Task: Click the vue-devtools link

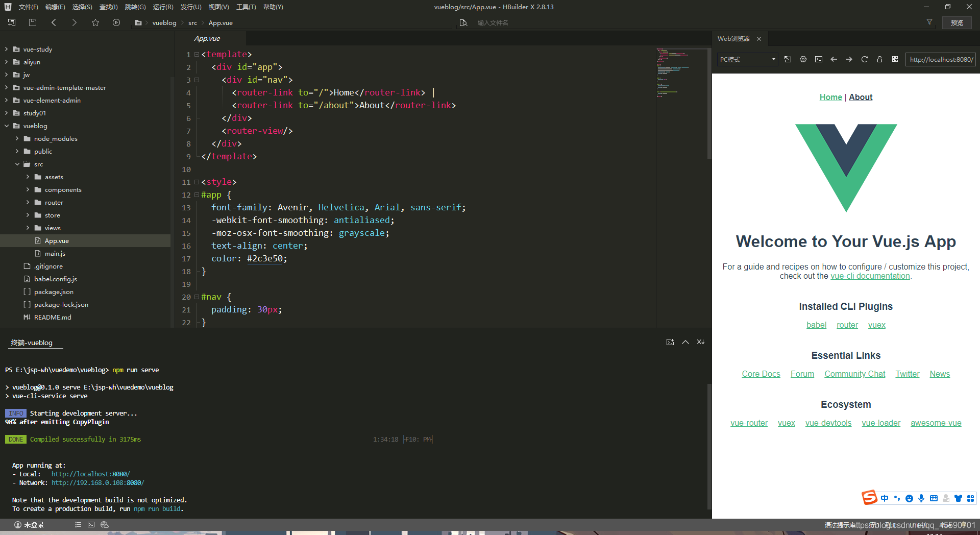Action: [x=828, y=423]
